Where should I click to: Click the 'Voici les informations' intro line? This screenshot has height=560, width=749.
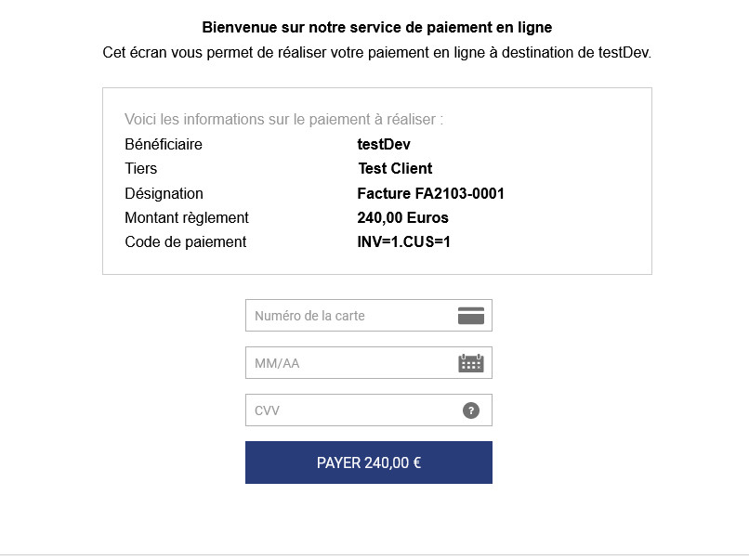pyautogui.click(x=284, y=119)
